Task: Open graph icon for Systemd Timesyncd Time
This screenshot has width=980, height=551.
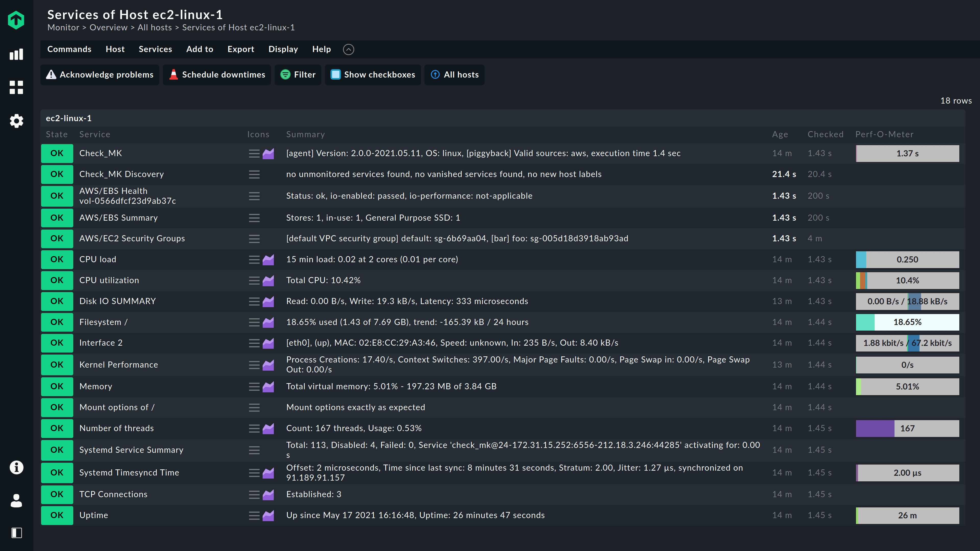Action: click(268, 473)
